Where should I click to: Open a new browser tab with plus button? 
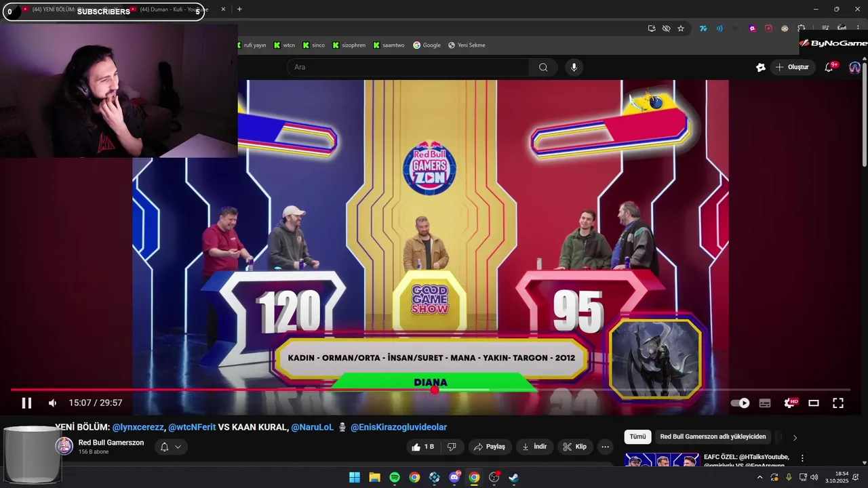(x=239, y=9)
